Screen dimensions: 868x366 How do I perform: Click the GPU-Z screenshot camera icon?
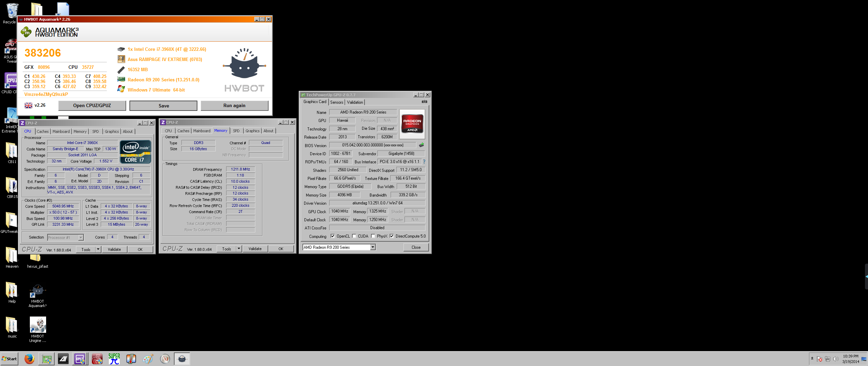pyautogui.click(x=424, y=102)
